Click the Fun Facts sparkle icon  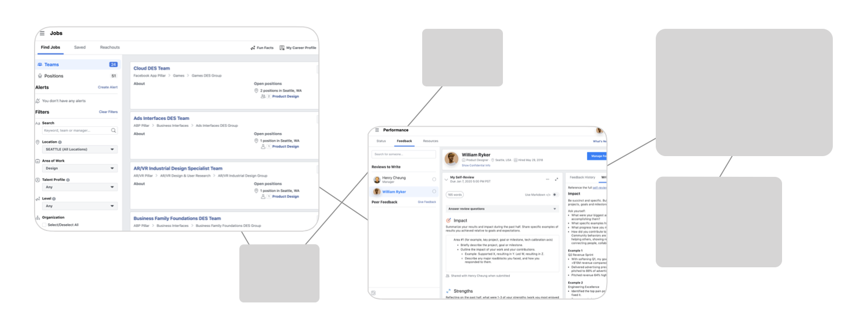253,48
